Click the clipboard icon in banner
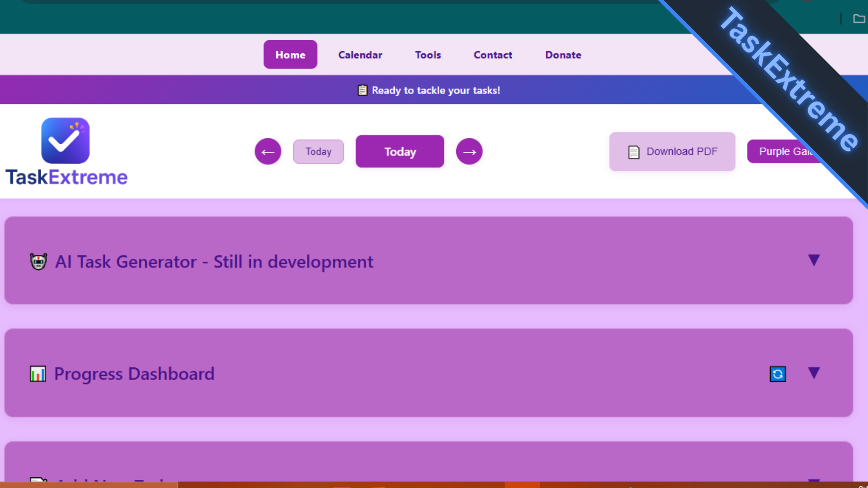This screenshot has width=868, height=488. click(x=363, y=90)
